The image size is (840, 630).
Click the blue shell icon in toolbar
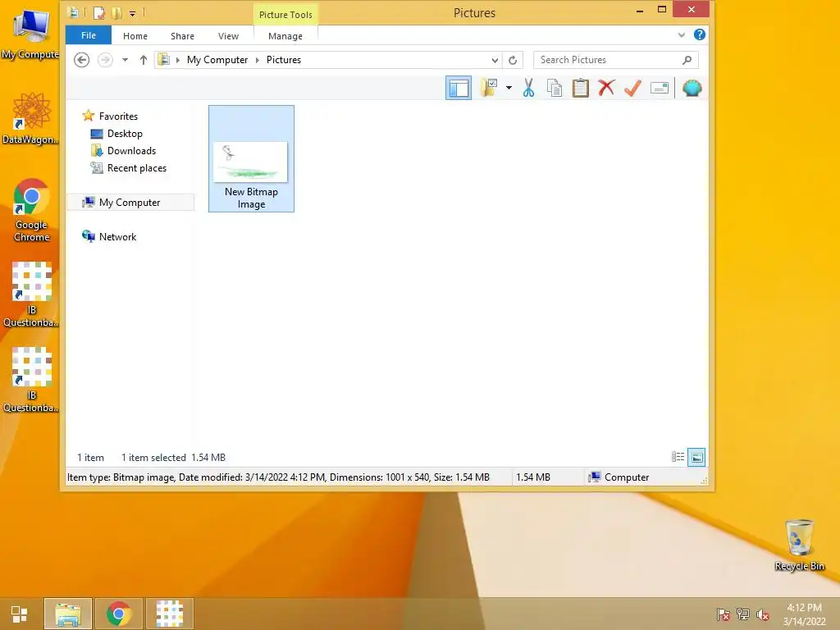(692, 88)
